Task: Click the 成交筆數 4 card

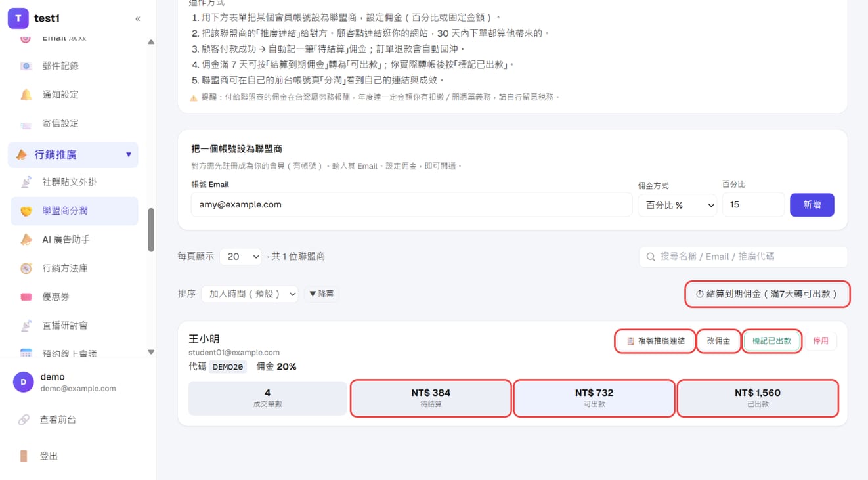Action: click(267, 398)
